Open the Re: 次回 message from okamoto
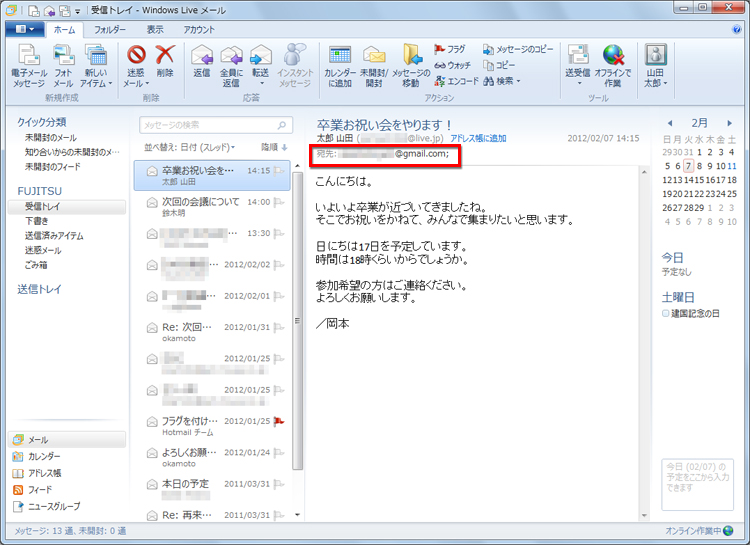This screenshot has height=545, width=750. [x=212, y=332]
